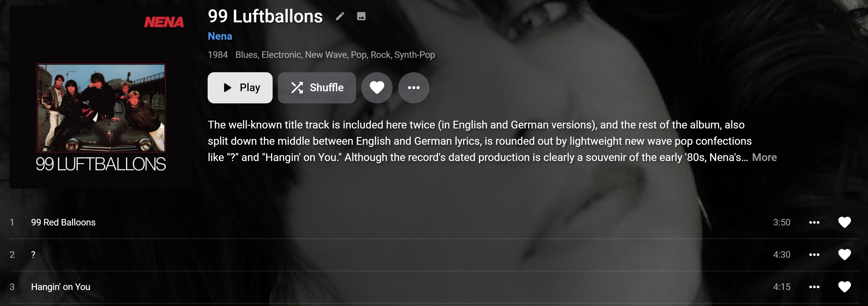Open the Nena artist page link
The image size is (868, 306).
[220, 36]
